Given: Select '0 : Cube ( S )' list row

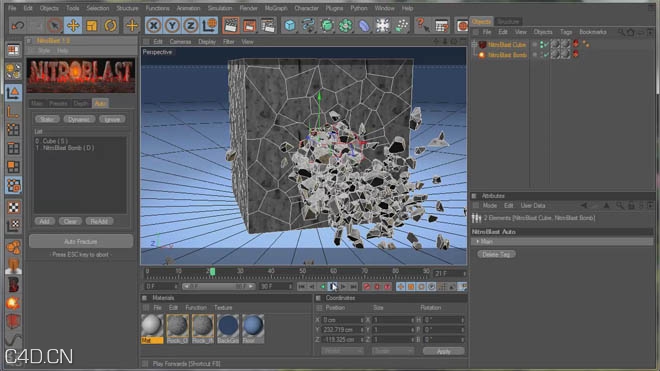Looking at the screenshot, I should [x=80, y=141].
